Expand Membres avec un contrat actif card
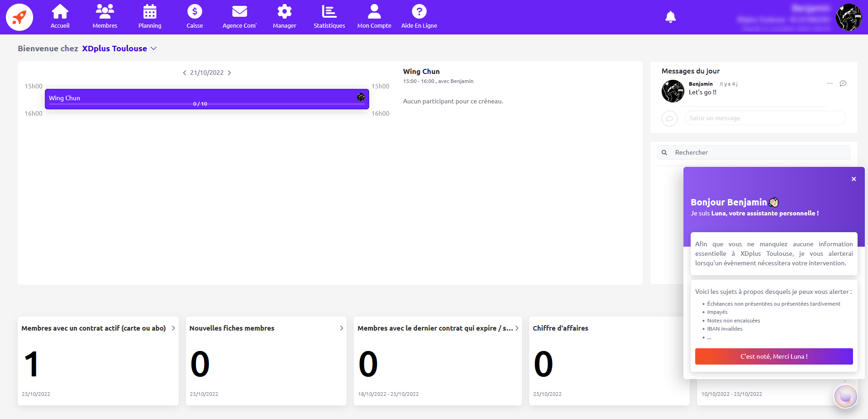Screen dimensions: 868x419 173,328
